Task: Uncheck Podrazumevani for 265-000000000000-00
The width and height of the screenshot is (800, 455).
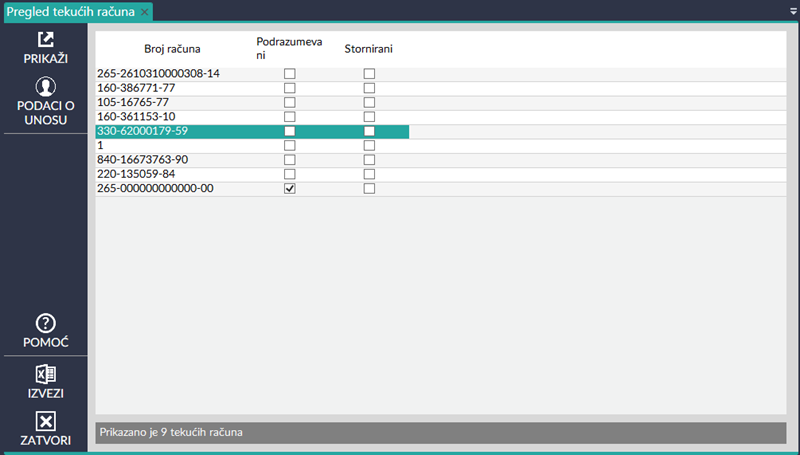Action: click(290, 189)
